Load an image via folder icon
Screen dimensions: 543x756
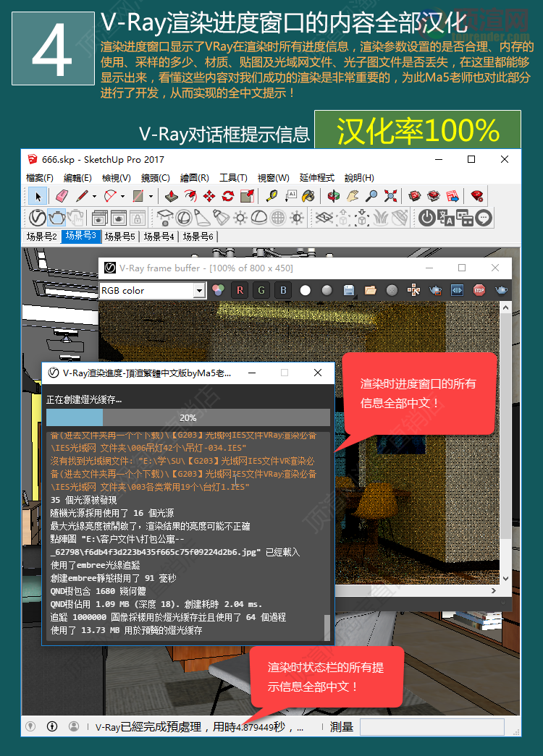click(370, 290)
